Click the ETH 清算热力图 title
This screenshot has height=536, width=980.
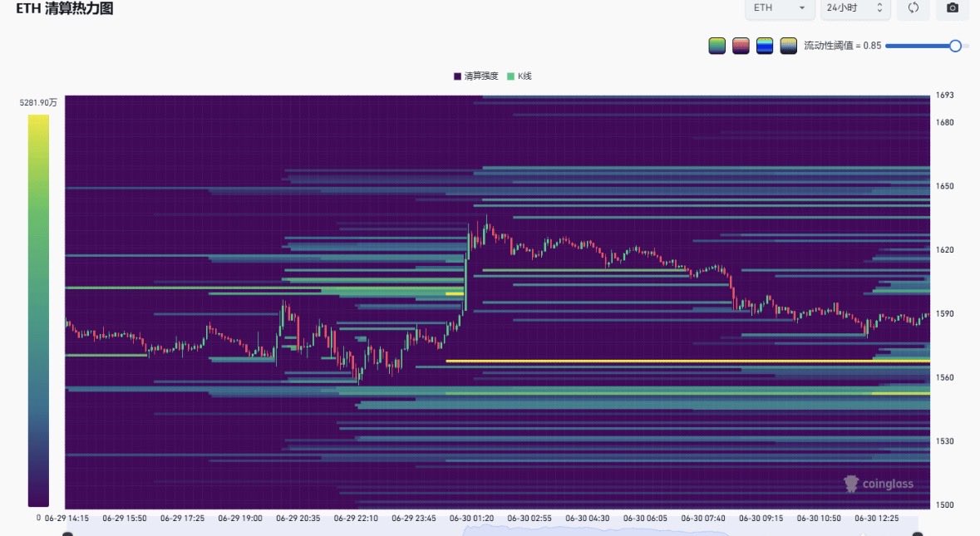64,9
